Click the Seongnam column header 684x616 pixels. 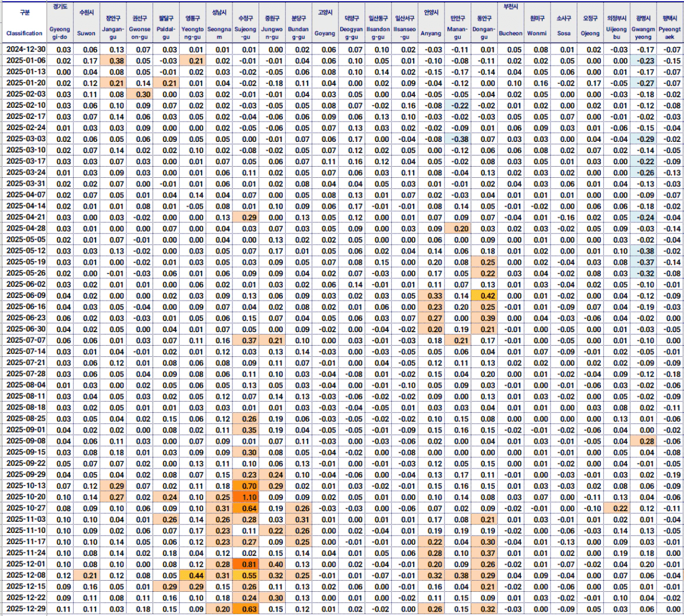point(219,22)
